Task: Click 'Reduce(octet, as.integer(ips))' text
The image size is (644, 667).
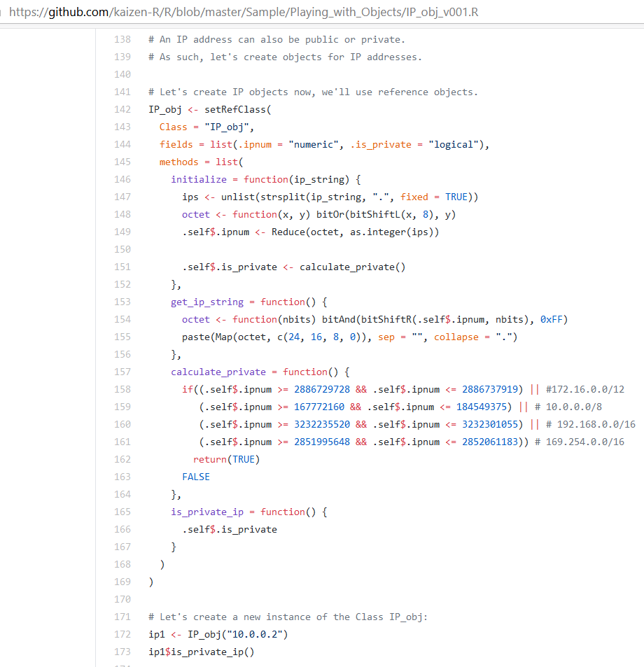Action: pyautogui.click(x=355, y=232)
